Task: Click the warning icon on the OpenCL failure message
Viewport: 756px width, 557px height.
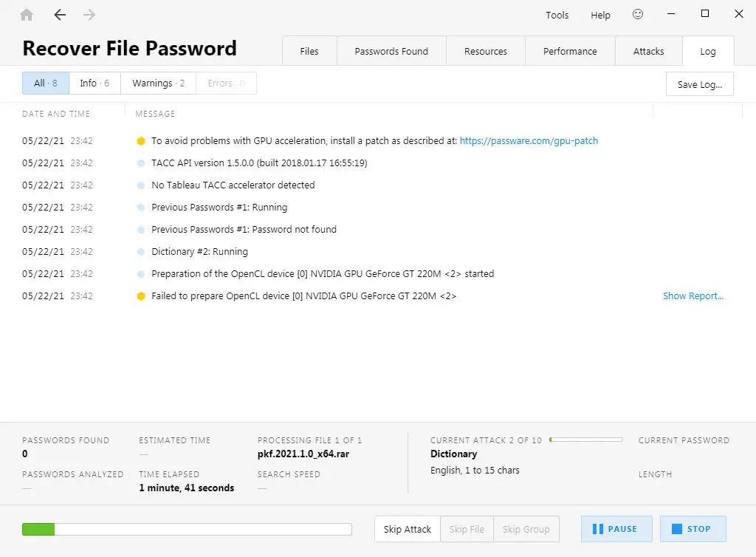Action: tap(140, 295)
